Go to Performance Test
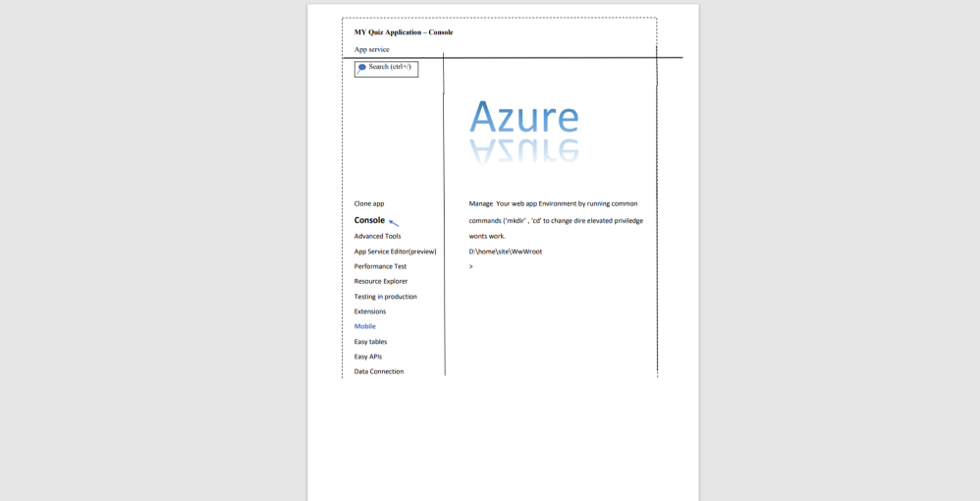 (380, 266)
